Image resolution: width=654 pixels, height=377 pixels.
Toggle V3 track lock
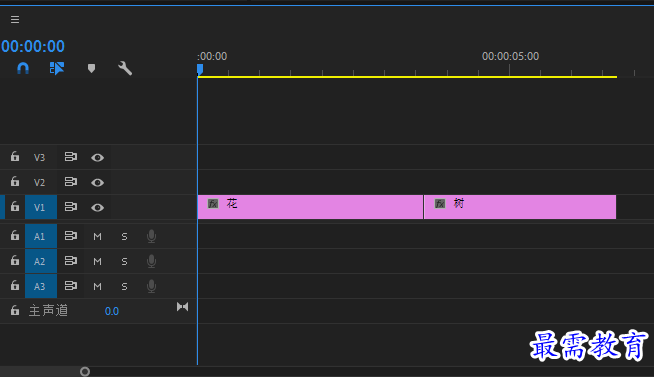tap(15, 157)
